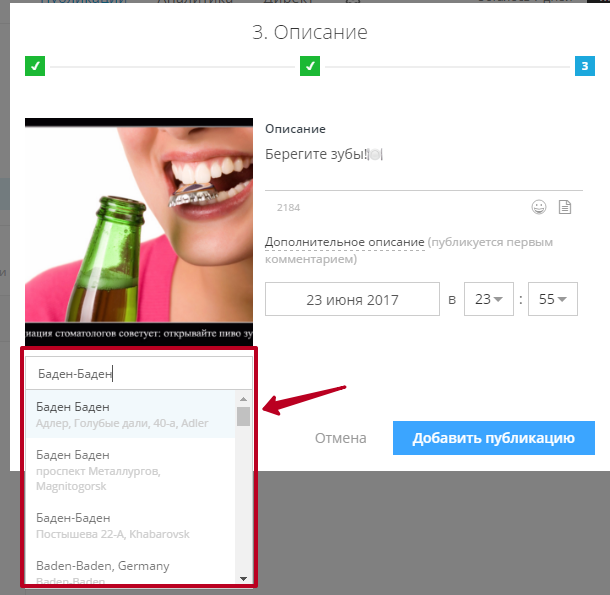The height and width of the screenshot is (595, 610).
Task: Click the location list scroll up arrow
Action: [x=244, y=399]
